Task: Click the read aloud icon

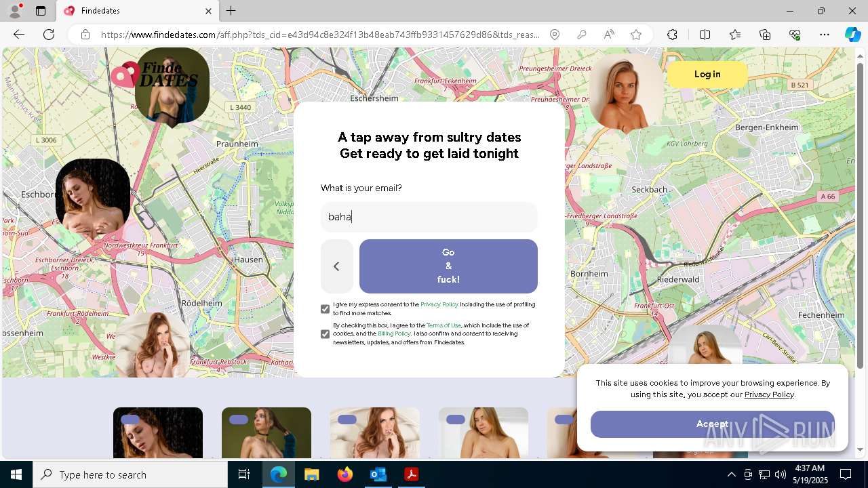Action: [x=609, y=35]
